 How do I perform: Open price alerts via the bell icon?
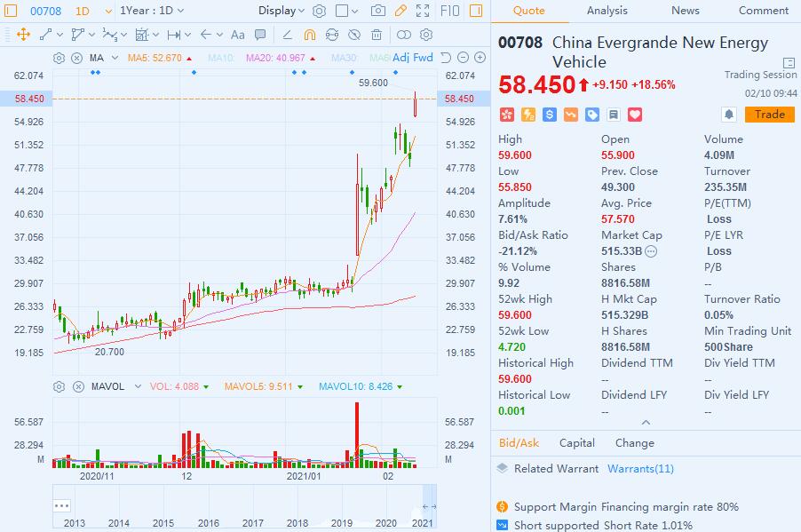coord(729,114)
